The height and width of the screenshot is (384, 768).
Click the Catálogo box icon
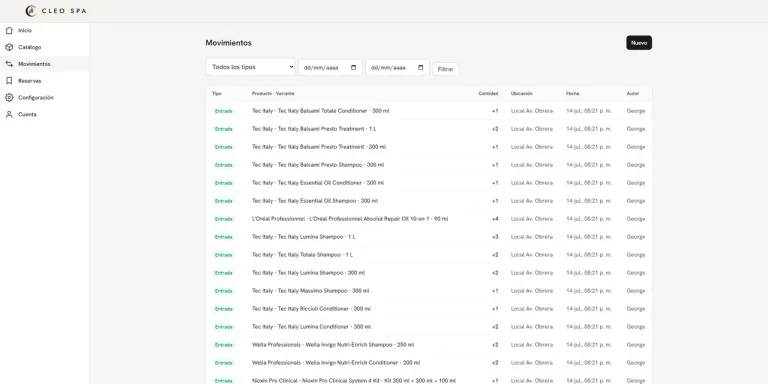tap(9, 48)
